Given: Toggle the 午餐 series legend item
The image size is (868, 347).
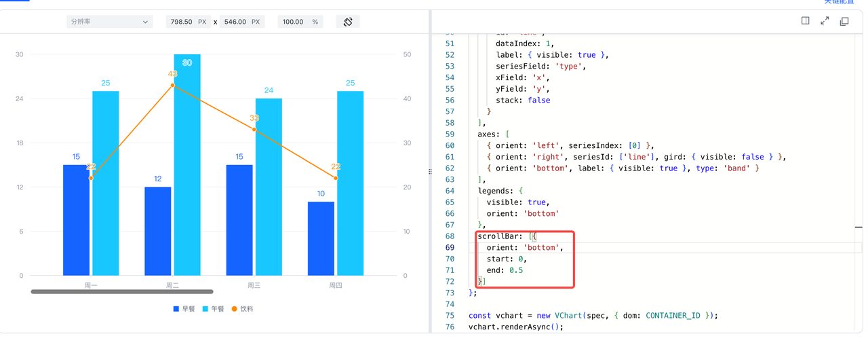Looking at the screenshot, I should [x=213, y=309].
